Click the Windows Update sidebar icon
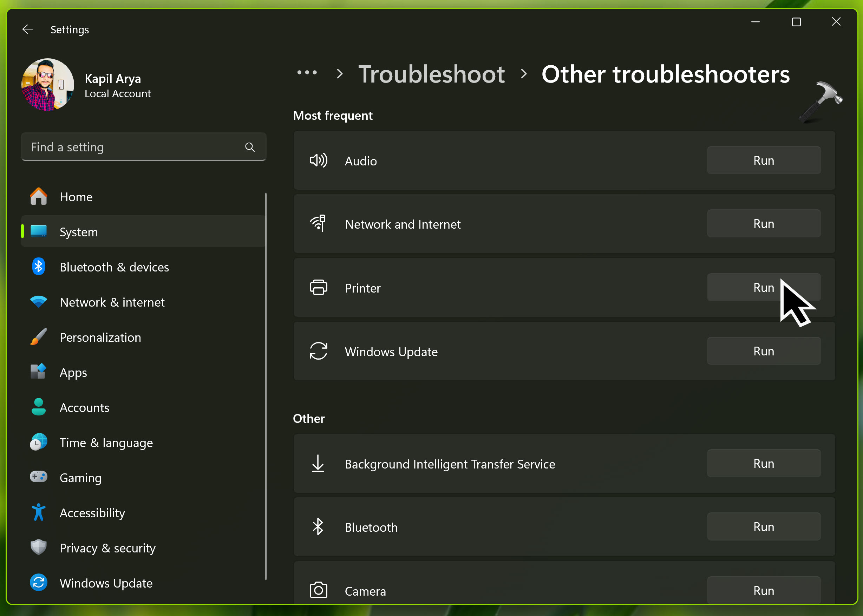This screenshot has height=616, width=863. coord(39,583)
